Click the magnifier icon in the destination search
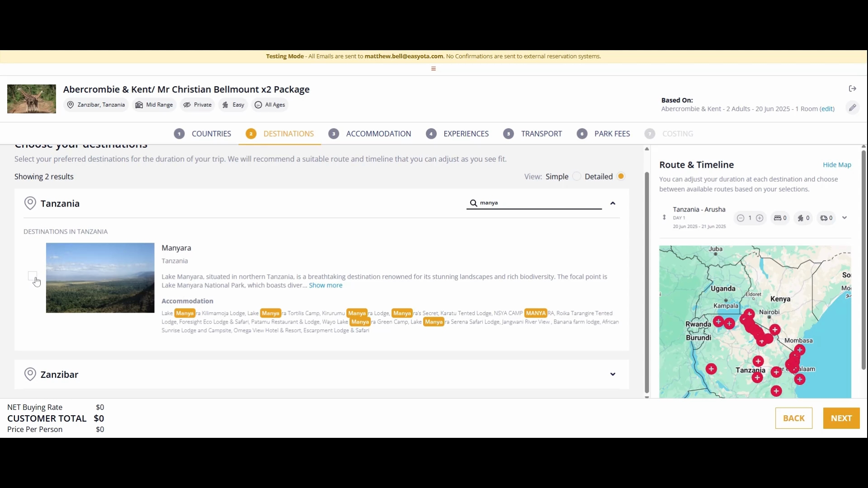Screen dimensions: 868x488 click(473, 203)
